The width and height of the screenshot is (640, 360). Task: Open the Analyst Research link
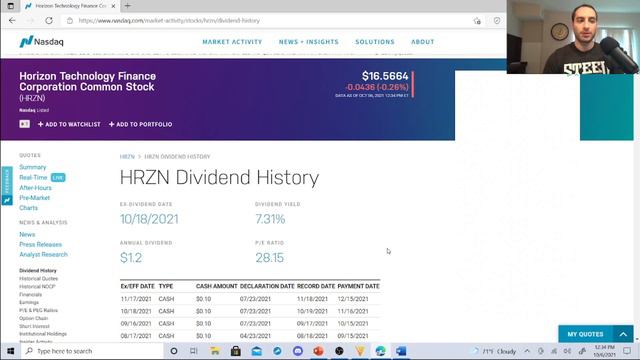click(43, 254)
